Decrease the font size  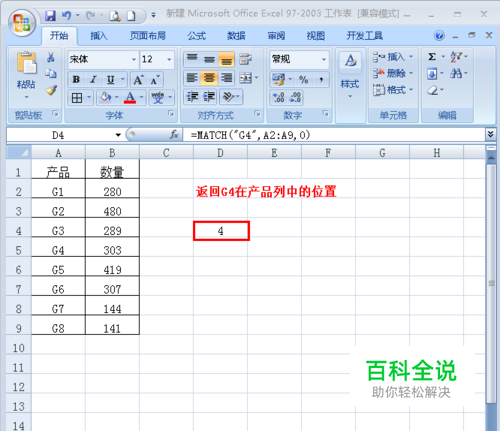click(x=155, y=80)
